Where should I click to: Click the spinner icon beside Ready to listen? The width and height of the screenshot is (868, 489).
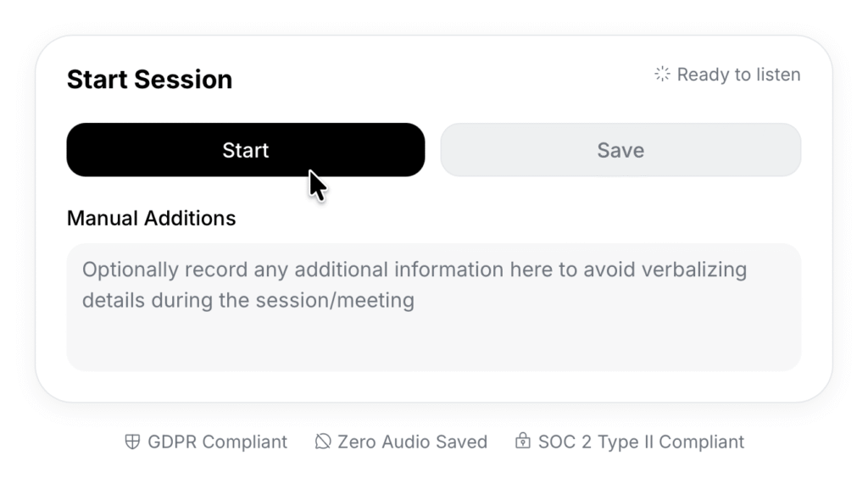tap(662, 75)
